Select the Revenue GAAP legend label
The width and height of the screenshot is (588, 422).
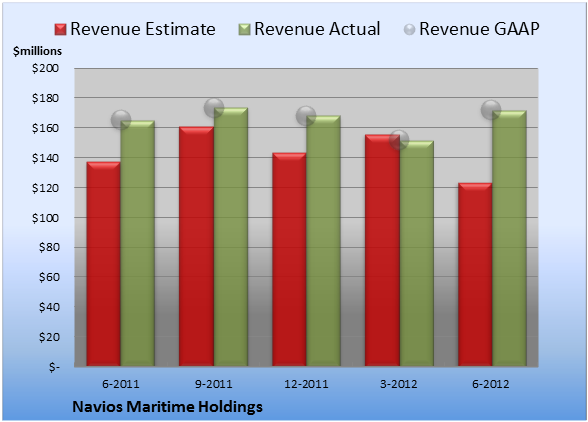click(479, 29)
